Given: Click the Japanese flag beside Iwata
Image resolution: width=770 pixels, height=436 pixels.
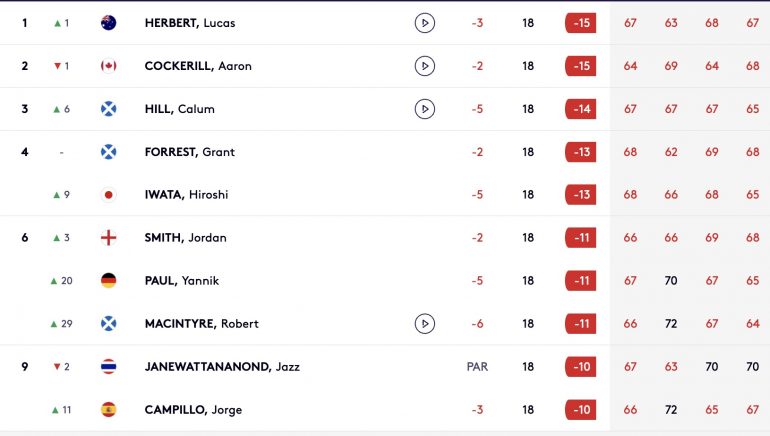Looking at the screenshot, I should [109, 195].
